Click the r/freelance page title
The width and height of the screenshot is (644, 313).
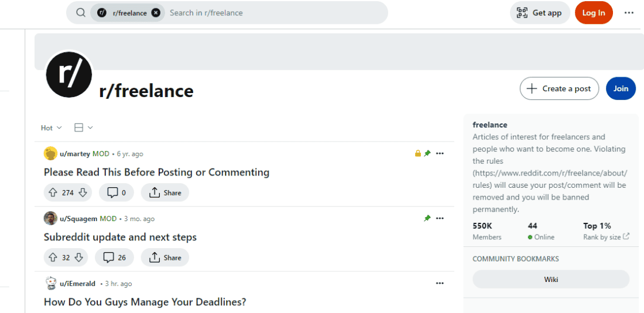pyautogui.click(x=146, y=91)
